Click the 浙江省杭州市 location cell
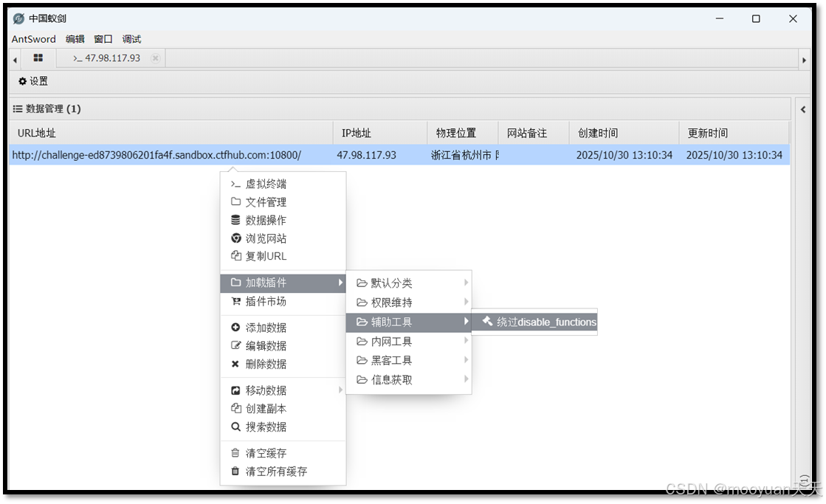This screenshot has width=826, height=504. [x=463, y=155]
